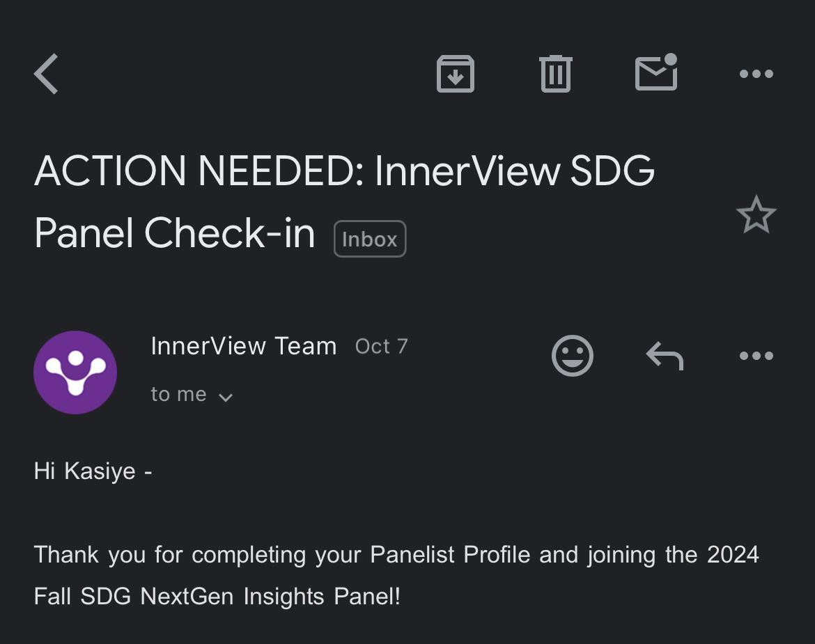Tap the Oct 7 date stamp
815x644 pixels.
[381, 346]
